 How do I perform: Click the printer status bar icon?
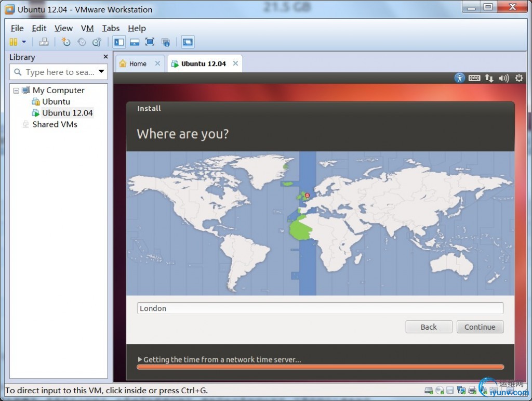(x=472, y=391)
